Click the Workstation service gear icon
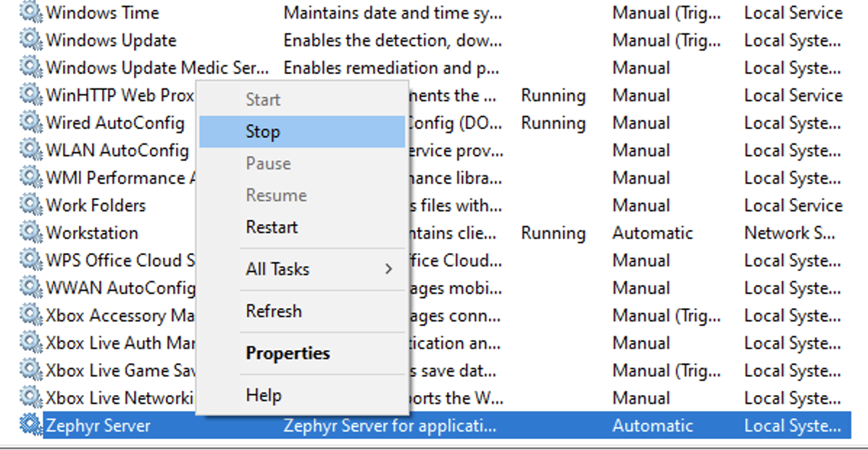868x450 pixels. (x=30, y=233)
